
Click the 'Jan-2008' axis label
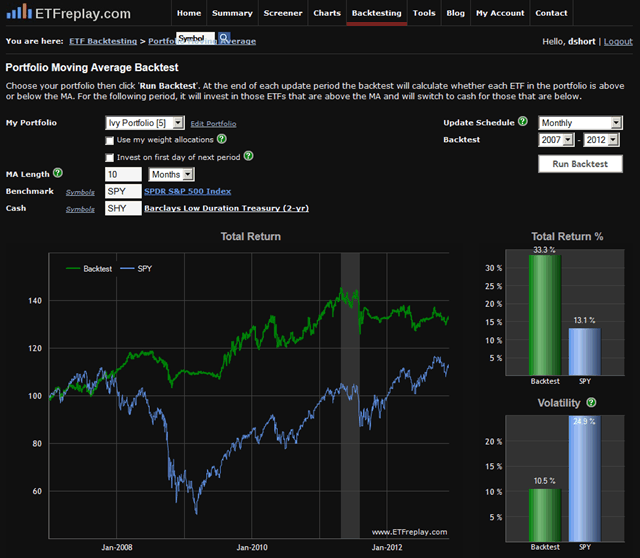tap(117, 547)
